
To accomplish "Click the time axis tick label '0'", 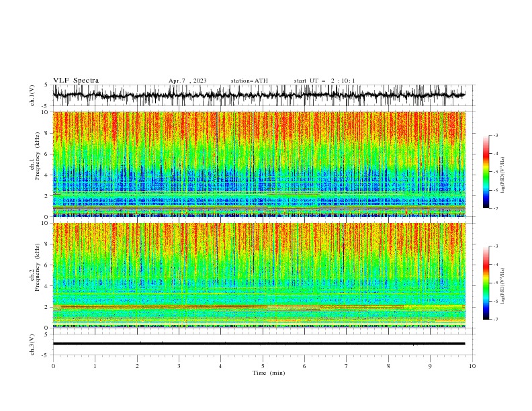I will click(x=53, y=366).
